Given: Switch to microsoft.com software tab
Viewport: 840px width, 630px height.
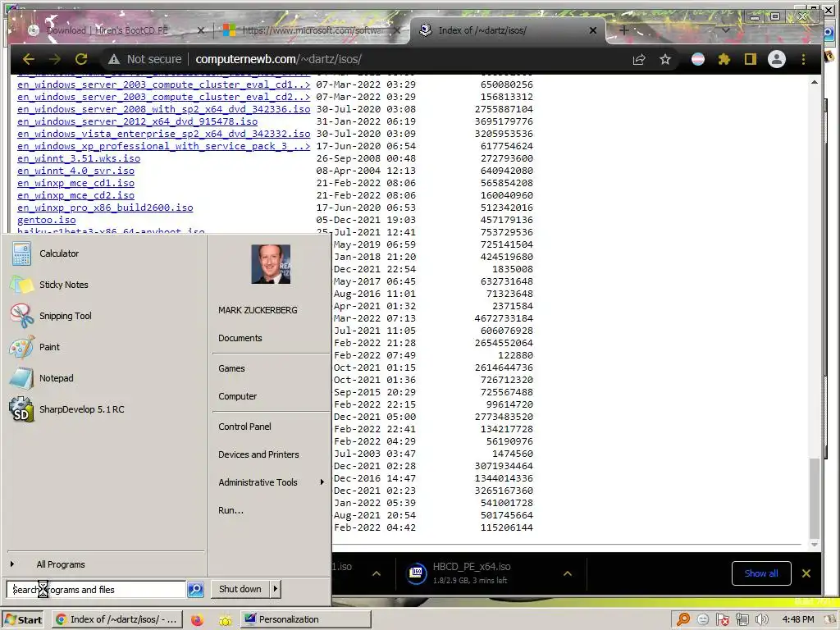Looking at the screenshot, I should (311, 30).
